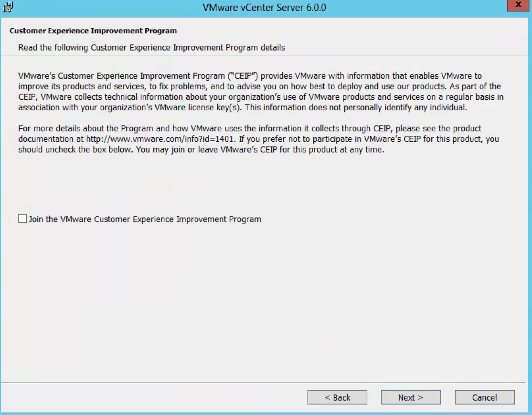Click the 'Read the following Customer Experience' subtitle

click(152, 47)
